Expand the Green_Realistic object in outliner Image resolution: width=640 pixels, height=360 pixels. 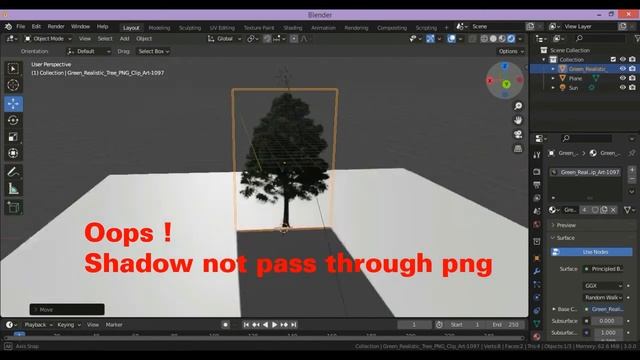point(553,69)
